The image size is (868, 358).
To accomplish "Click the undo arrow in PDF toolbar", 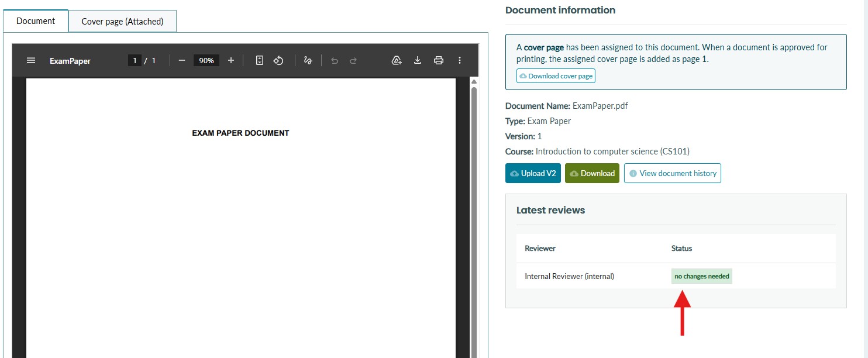I will point(335,60).
